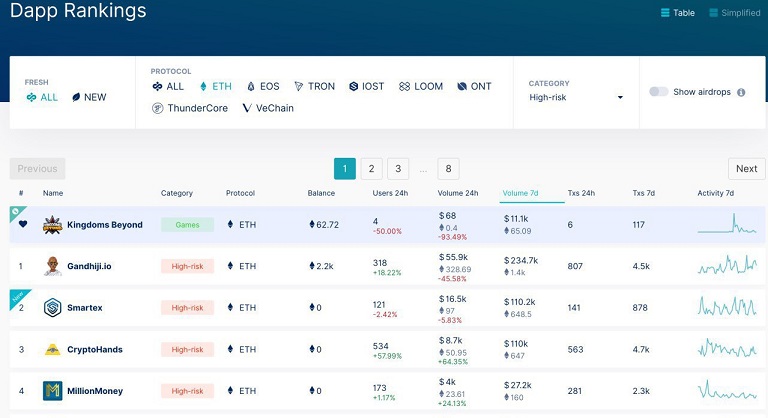Go to page 3
This screenshot has height=418, width=768.
tap(398, 169)
